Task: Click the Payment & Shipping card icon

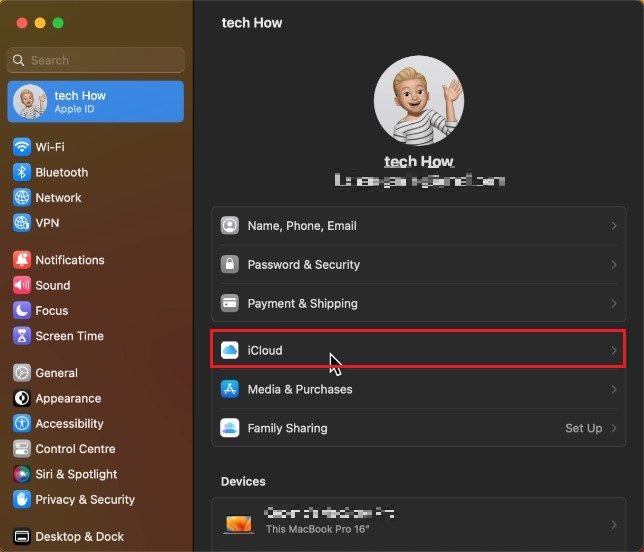Action: pyautogui.click(x=230, y=304)
